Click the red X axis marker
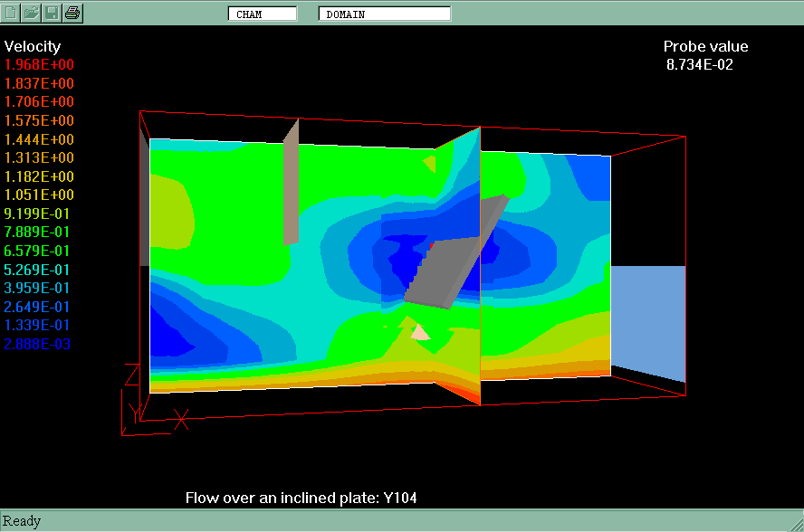 click(181, 419)
